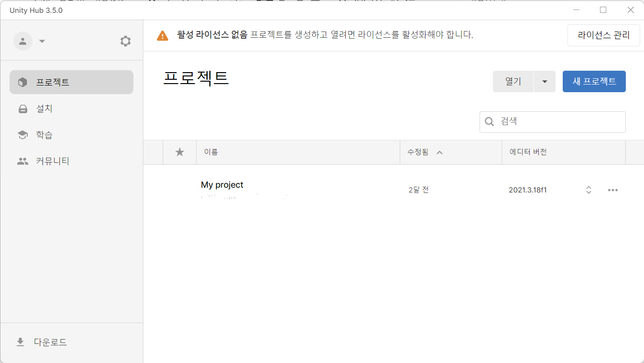Click the 활성 라이선스 없음 warning text
Screen dimensions: 644x363
(x=212, y=35)
